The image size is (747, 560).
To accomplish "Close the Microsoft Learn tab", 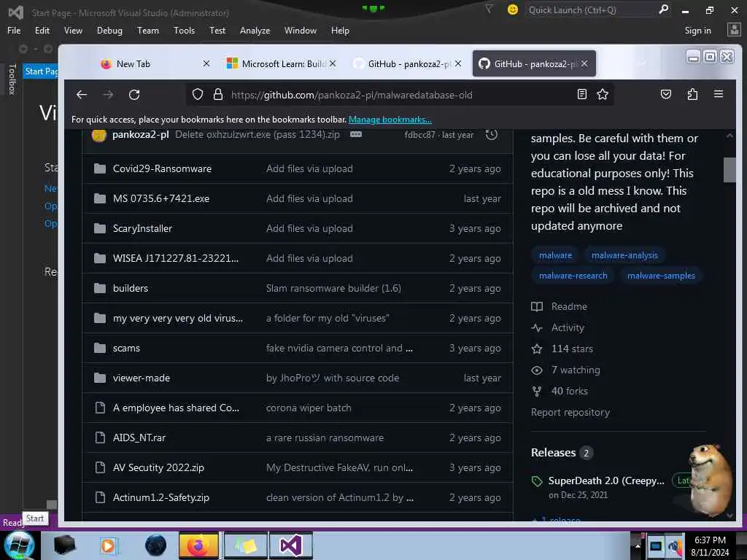I will [333, 63].
